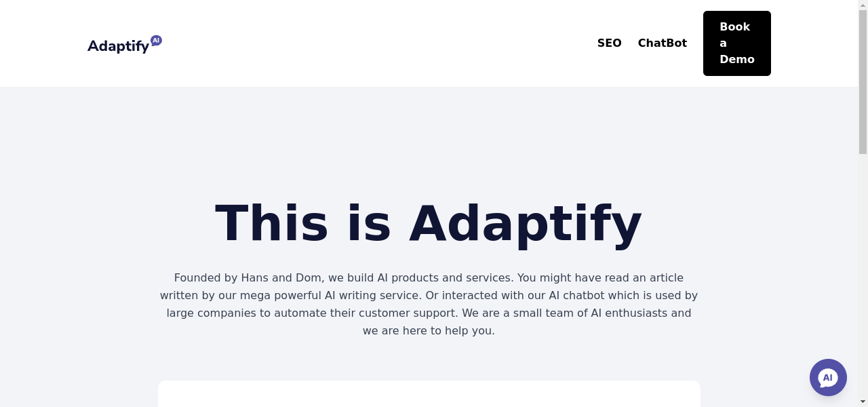Click the purple AI badge on the logo
Image resolution: width=868 pixels, height=407 pixels.
pos(156,41)
